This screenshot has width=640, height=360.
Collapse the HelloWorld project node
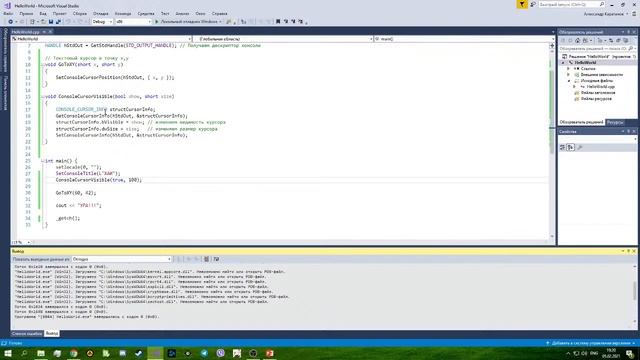[563, 63]
